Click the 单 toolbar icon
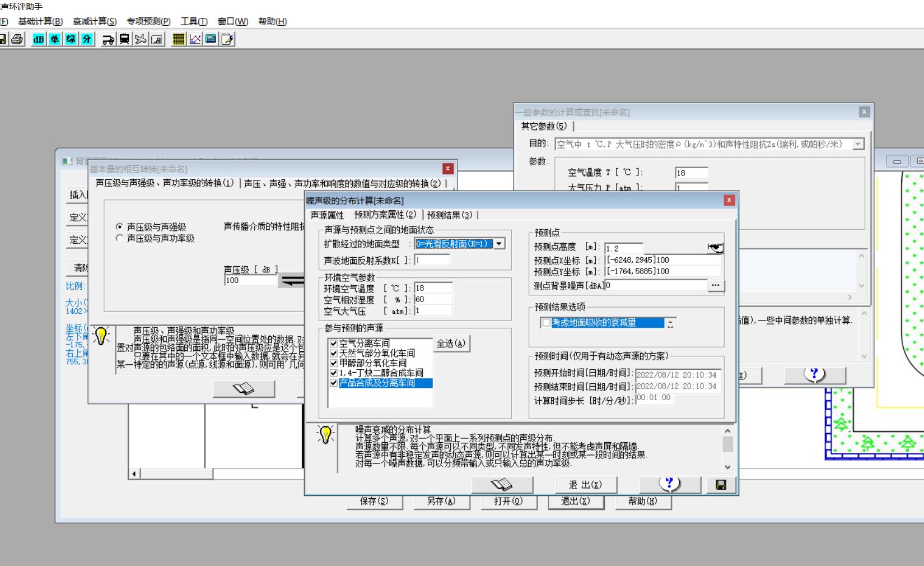Viewport: 924px width, 566px height. pyautogui.click(x=54, y=39)
